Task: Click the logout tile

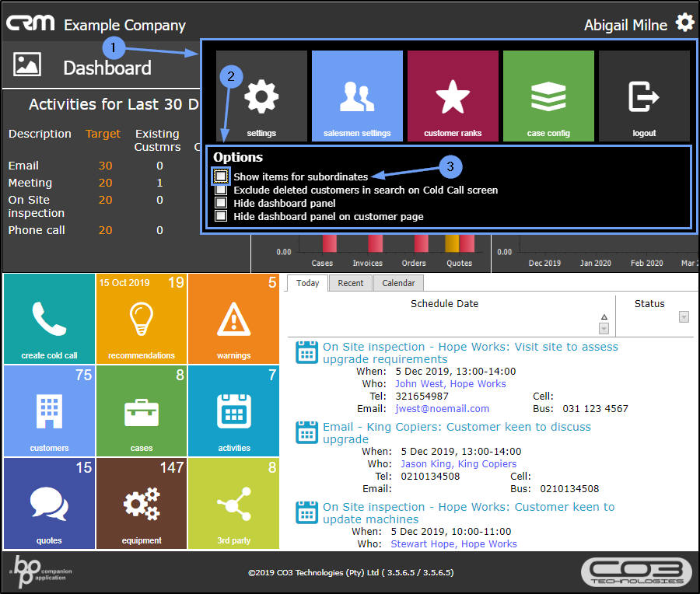Action: (644, 96)
